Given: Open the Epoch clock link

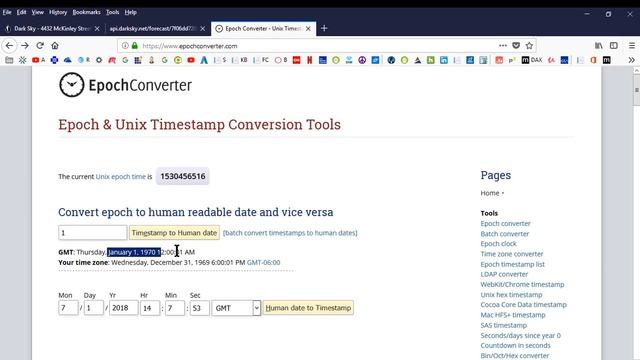Looking at the screenshot, I should click(498, 244).
